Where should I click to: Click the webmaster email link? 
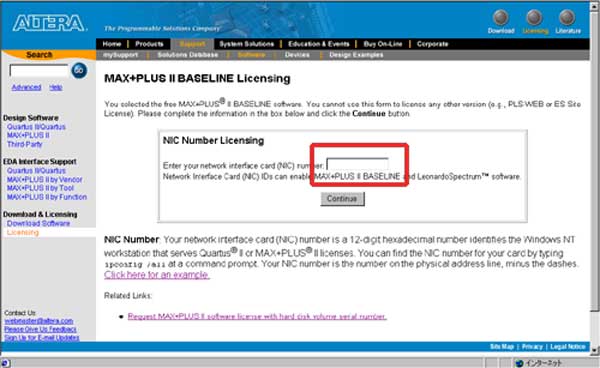coord(39,321)
